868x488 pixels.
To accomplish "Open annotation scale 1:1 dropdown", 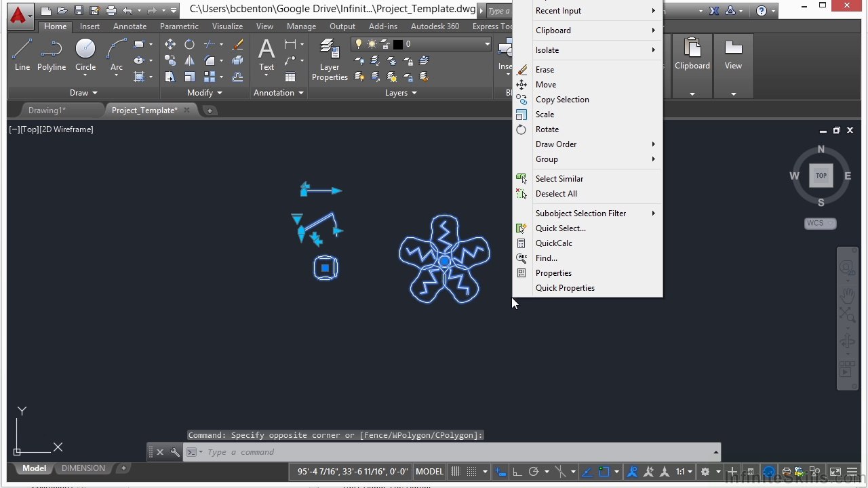I will (684, 472).
